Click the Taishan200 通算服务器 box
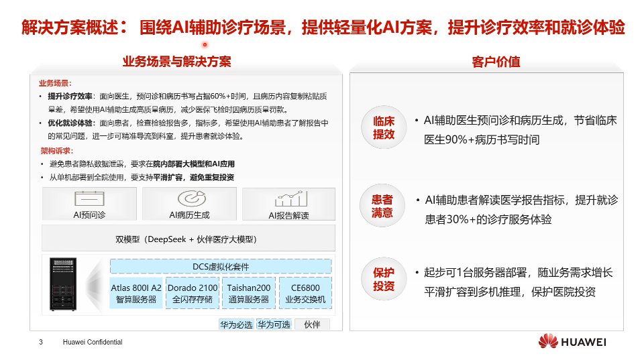The image size is (644, 362). click(248, 293)
